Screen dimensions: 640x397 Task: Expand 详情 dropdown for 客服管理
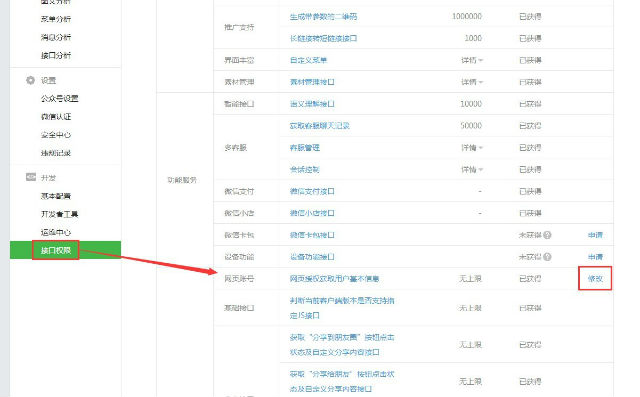(x=472, y=147)
